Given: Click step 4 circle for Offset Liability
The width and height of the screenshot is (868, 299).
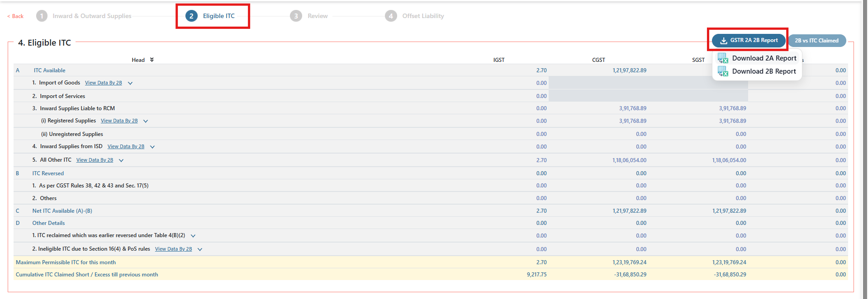Looking at the screenshot, I should pyautogui.click(x=391, y=16).
